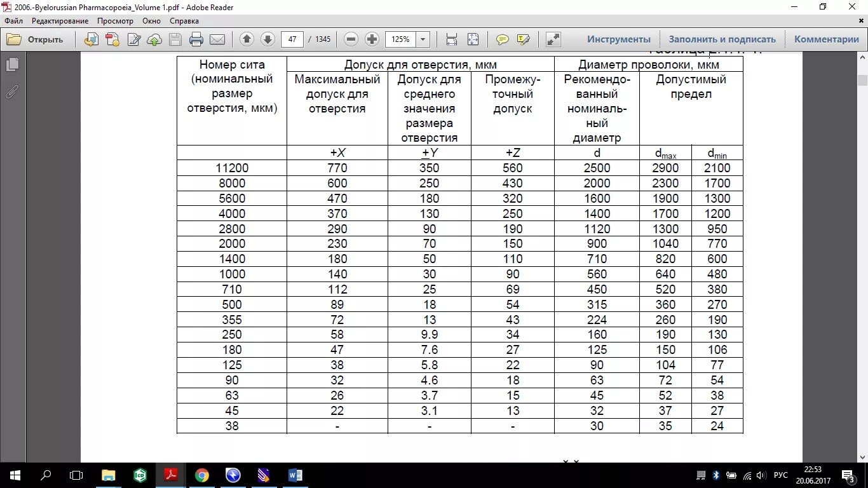Click the fit page width icon
This screenshot has height=488, width=868.
point(452,39)
